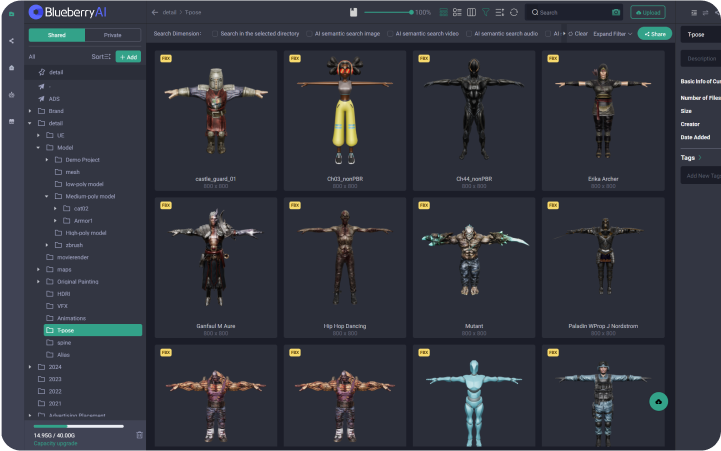Go back using the arrow beside breadcrumb
721x451 pixels.
click(x=155, y=13)
